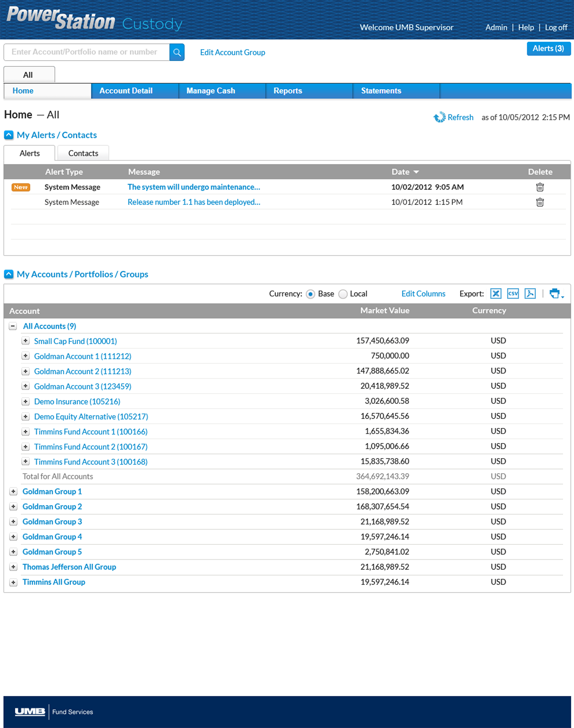This screenshot has width=574, height=728.
Task: Export accounts table as CSV
Action: pyautogui.click(x=513, y=294)
